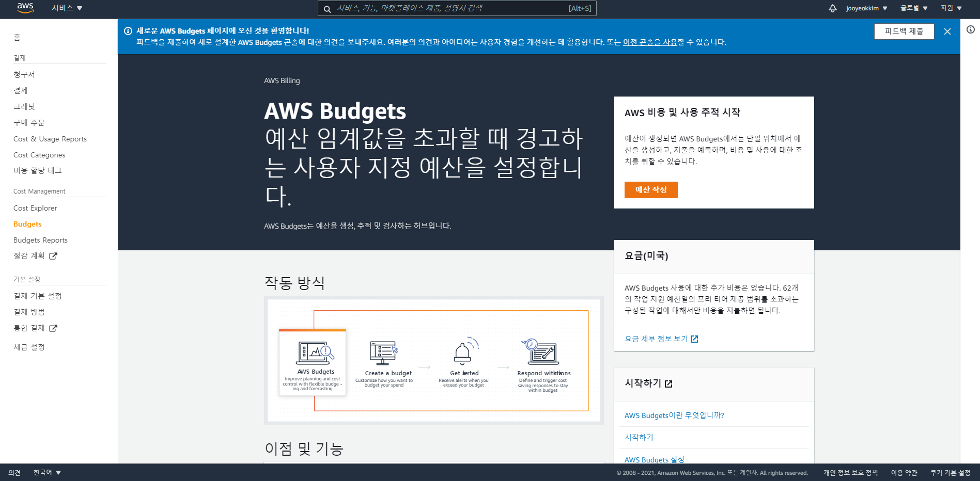Click the orange 예산 작성 button
The width and height of the screenshot is (980, 481).
pos(651,190)
